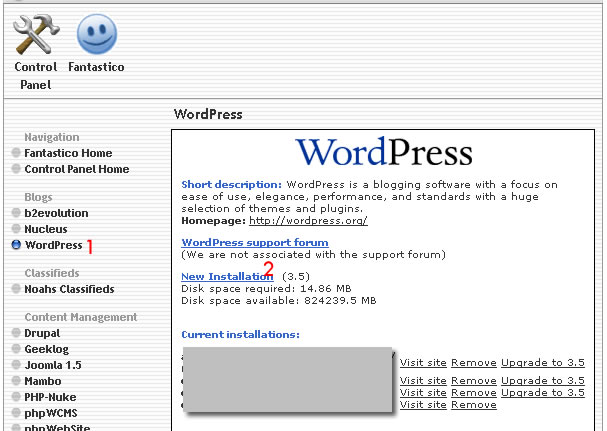Select Mambo entry
607x431 pixels.
[x=43, y=381]
